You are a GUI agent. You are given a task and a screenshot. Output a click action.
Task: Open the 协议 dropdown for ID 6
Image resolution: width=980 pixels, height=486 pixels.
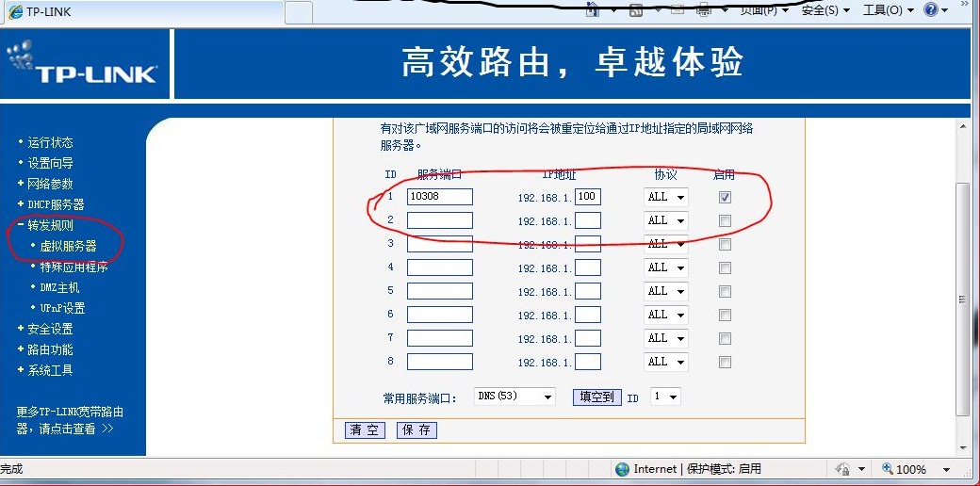(x=665, y=315)
